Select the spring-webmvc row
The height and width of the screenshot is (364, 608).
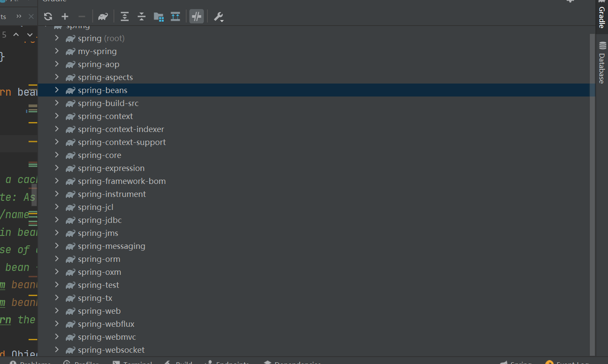click(317, 337)
